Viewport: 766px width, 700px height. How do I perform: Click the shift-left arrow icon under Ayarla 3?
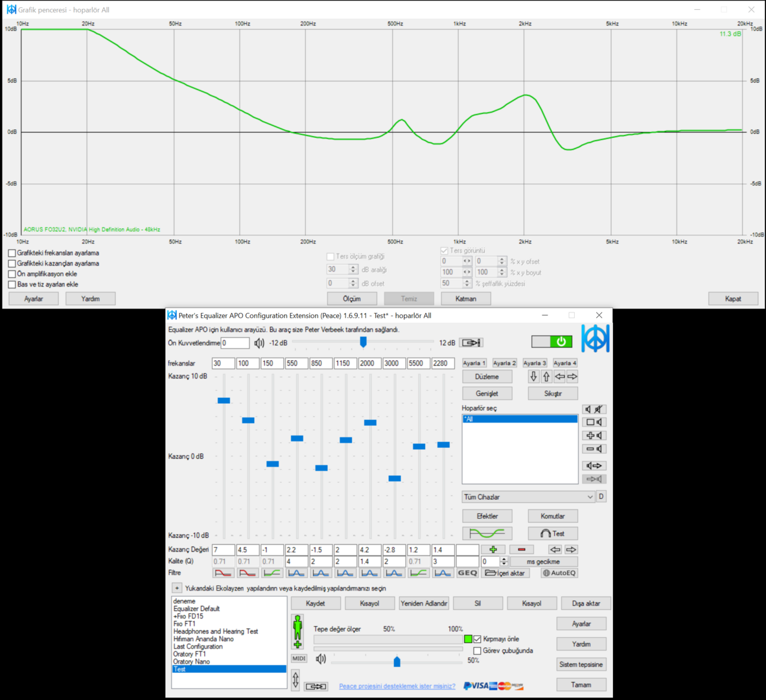point(559,377)
